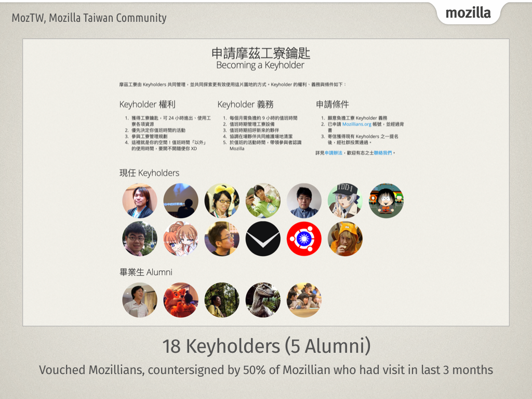532x399 pixels.
Task: Select the red fox mascot alumni photo
Action: [181, 300]
